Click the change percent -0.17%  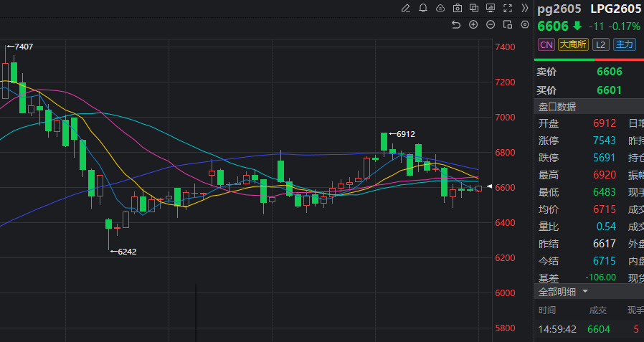pyautogui.click(x=625, y=27)
